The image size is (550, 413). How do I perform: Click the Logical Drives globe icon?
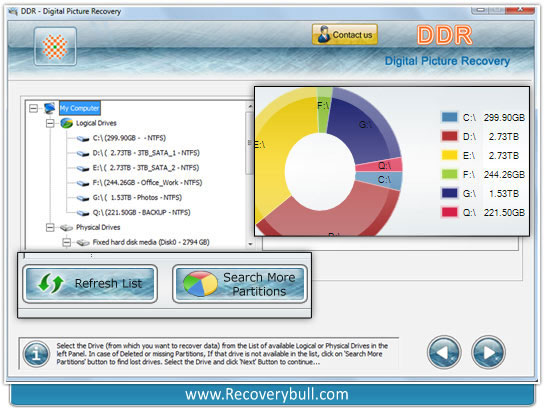click(66, 123)
